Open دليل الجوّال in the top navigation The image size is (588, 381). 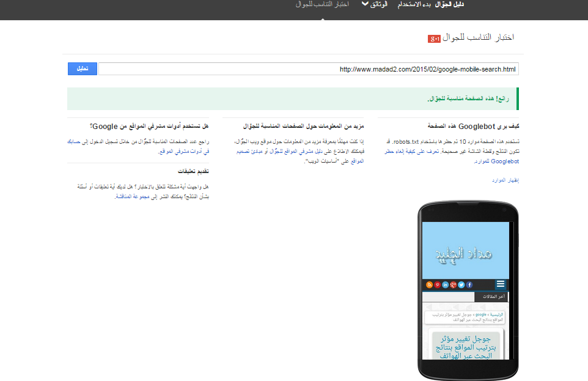(449, 4)
